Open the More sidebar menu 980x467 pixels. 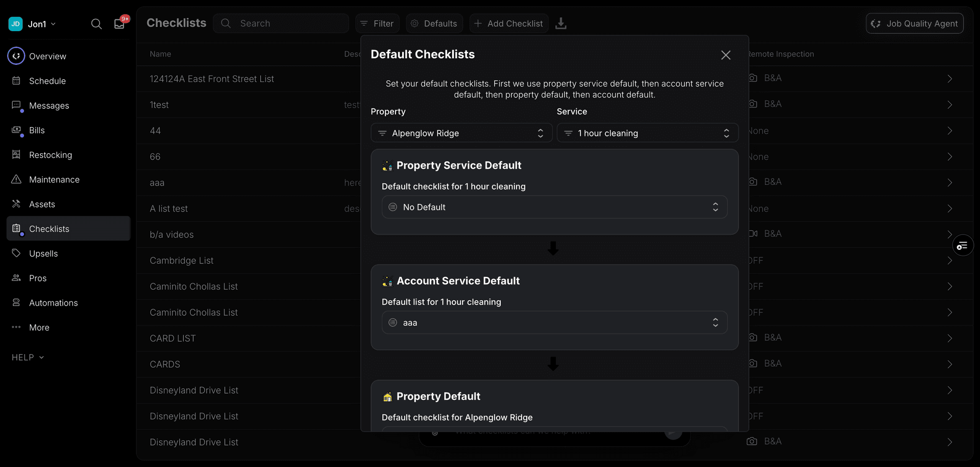pos(31,328)
